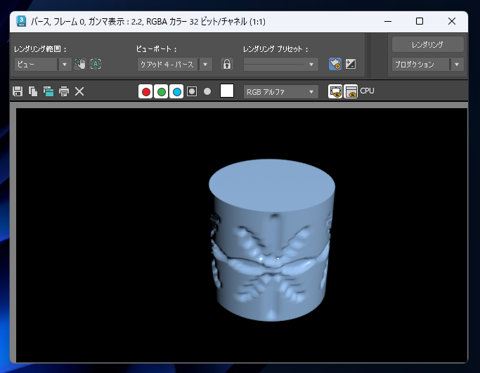Copy the rendered image to clipboard
This screenshot has width=480, height=373.
(x=33, y=91)
